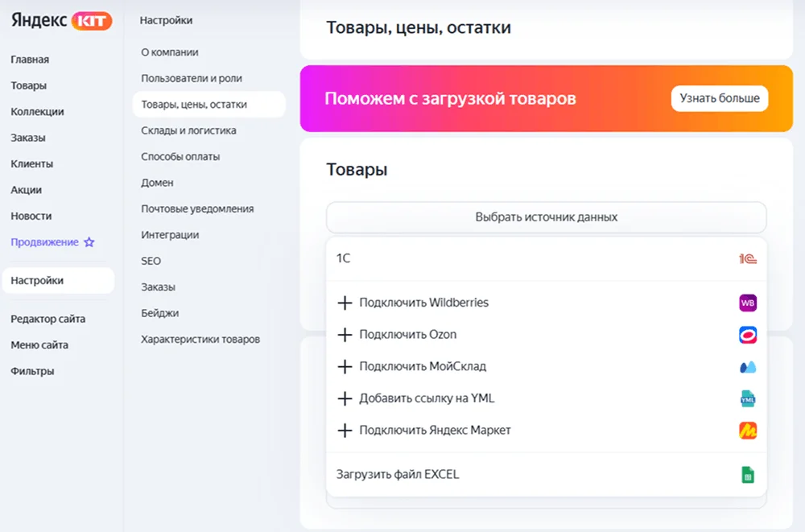Click plus icon beside Добавить ссылку на YML
Screen dimensions: 805x532
(345, 398)
